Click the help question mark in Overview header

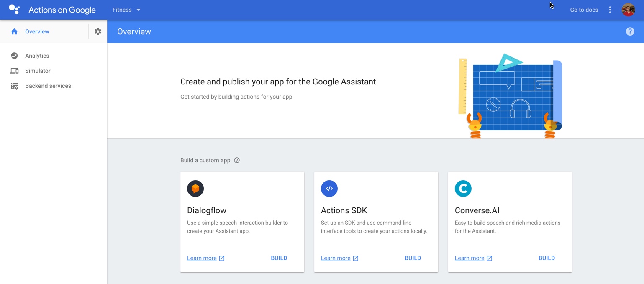(630, 31)
